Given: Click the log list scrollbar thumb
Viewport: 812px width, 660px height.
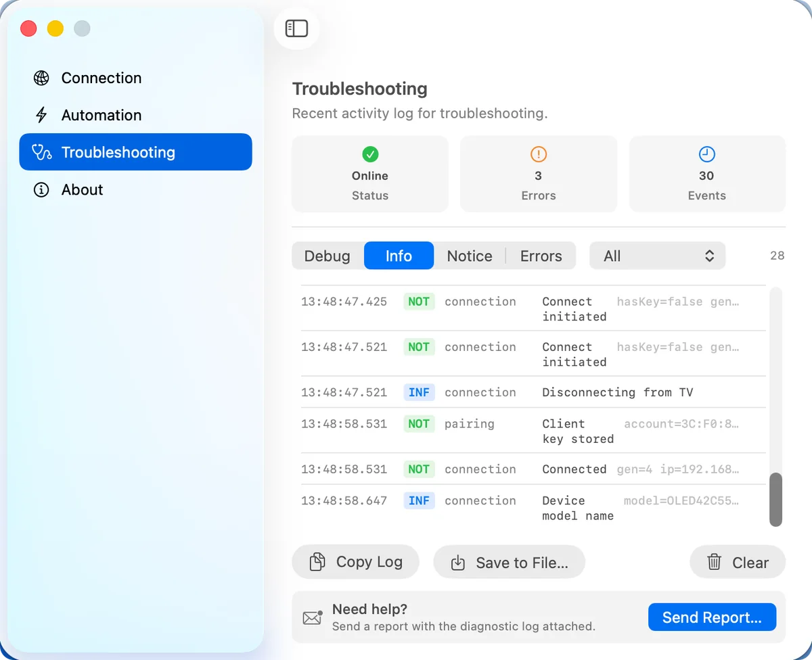Looking at the screenshot, I should 776,499.
